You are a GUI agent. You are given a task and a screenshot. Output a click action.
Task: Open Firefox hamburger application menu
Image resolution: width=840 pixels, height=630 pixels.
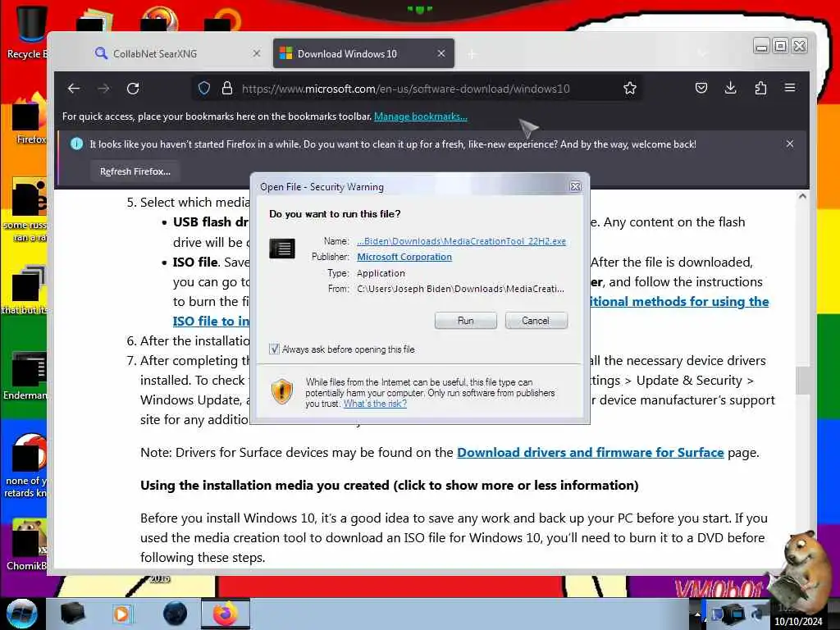coord(790,88)
